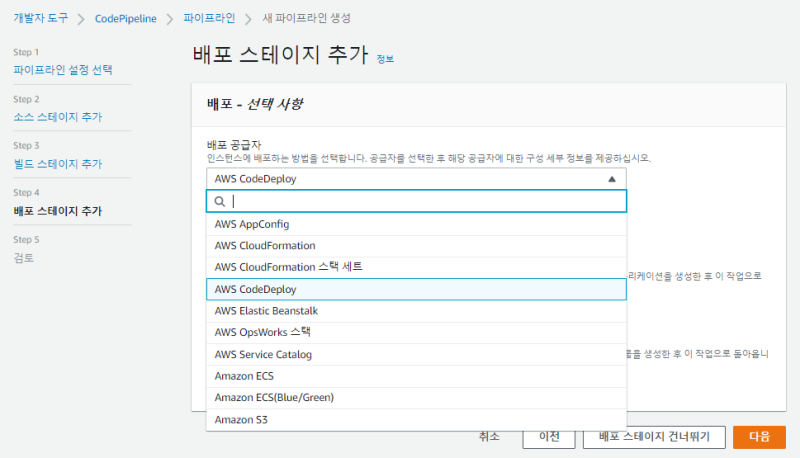
Task: Go to 개발자 도구 breadcrumb
Action: 40,18
